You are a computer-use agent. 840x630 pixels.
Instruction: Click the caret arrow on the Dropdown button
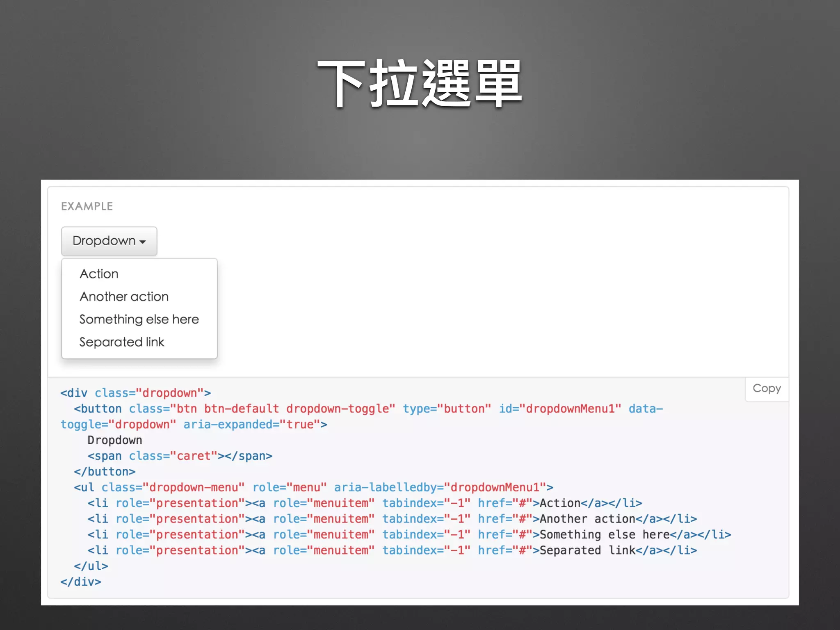click(143, 242)
